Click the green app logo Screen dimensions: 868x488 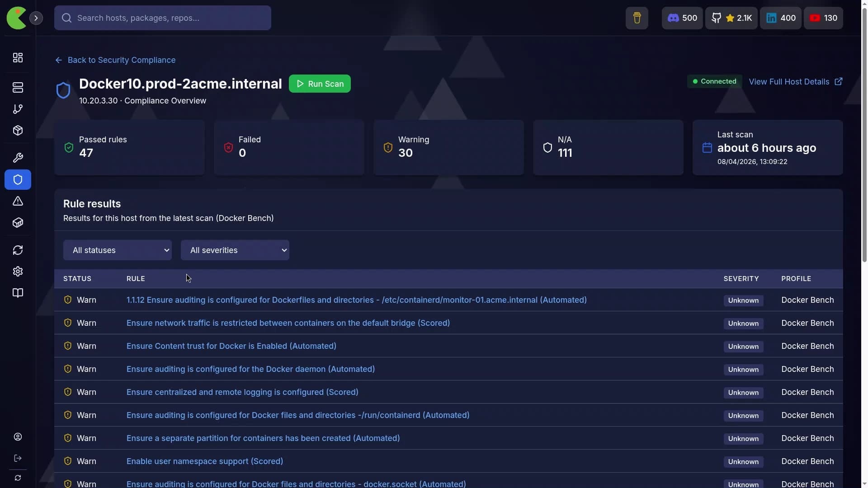tap(16, 18)
